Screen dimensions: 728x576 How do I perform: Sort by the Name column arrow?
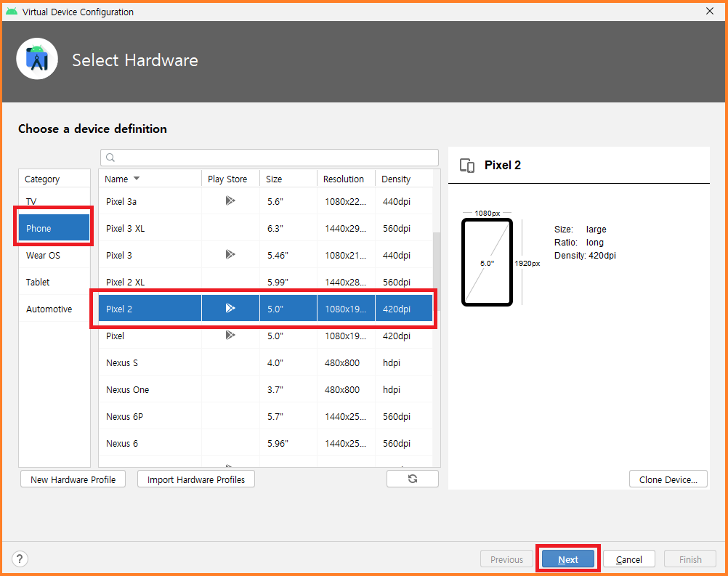tap(137, 179)
